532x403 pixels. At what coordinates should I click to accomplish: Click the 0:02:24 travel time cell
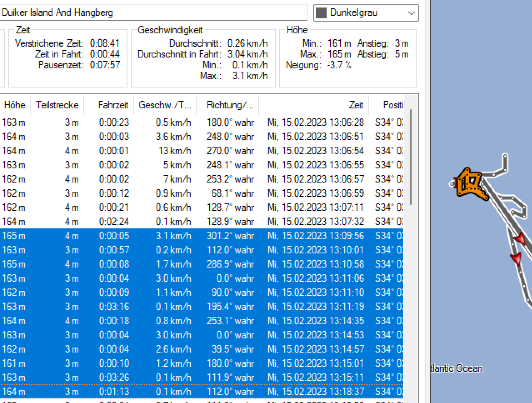114,222
